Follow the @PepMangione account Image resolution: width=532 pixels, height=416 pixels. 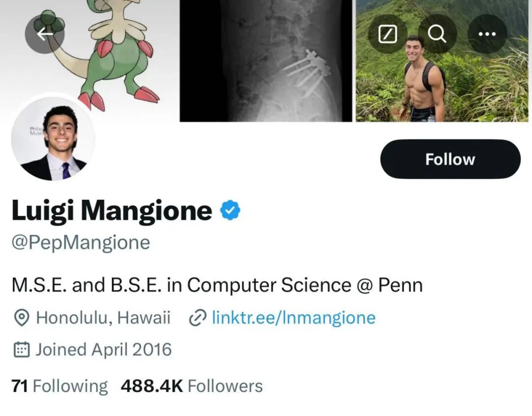tap(450, 159)
